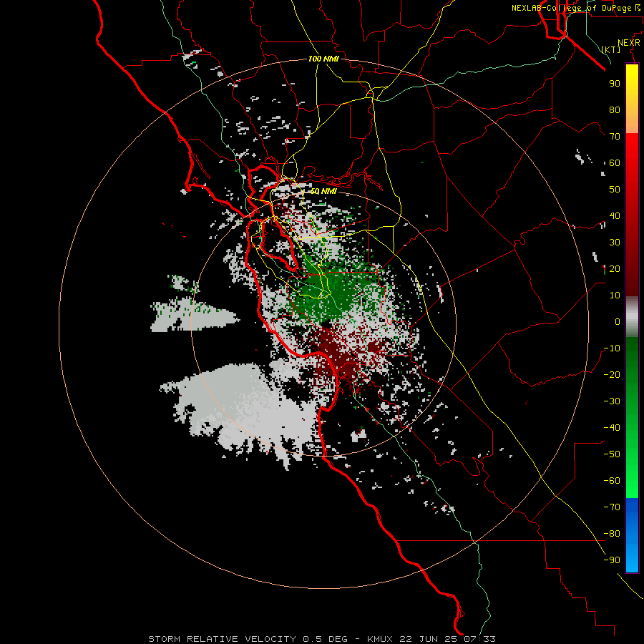Viewport: 644px width, 644px height.
Task: Click the "50 NMI" range ring label
Action: [323, 191]
